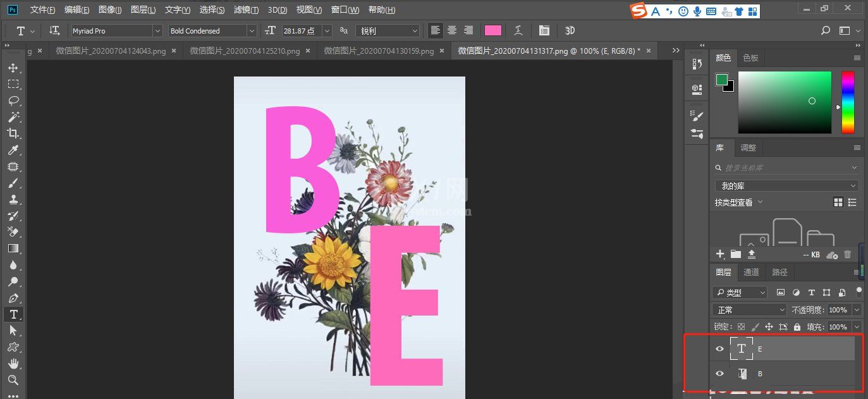Toggle shape layer filter
The image size is (868, 399).
point(827,293)
